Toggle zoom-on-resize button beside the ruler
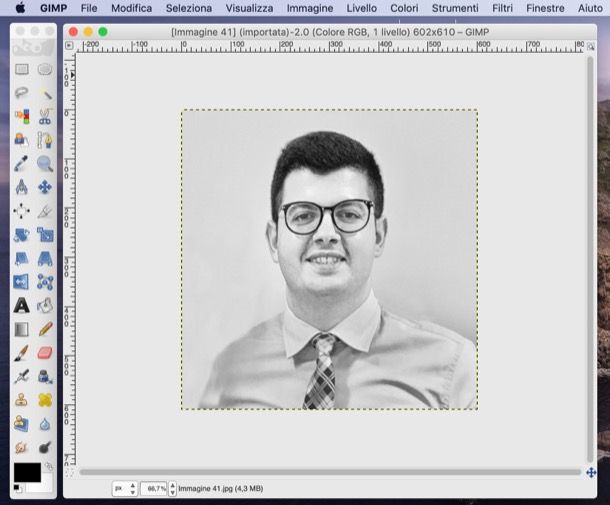 [x=591, y=47]
